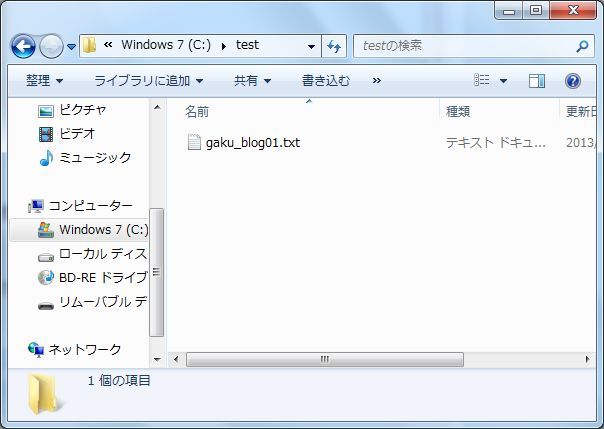This screenshot has height=429, width=604.
Task: Select Windows 7 (C:) in the address path
Action: (166, 45)
